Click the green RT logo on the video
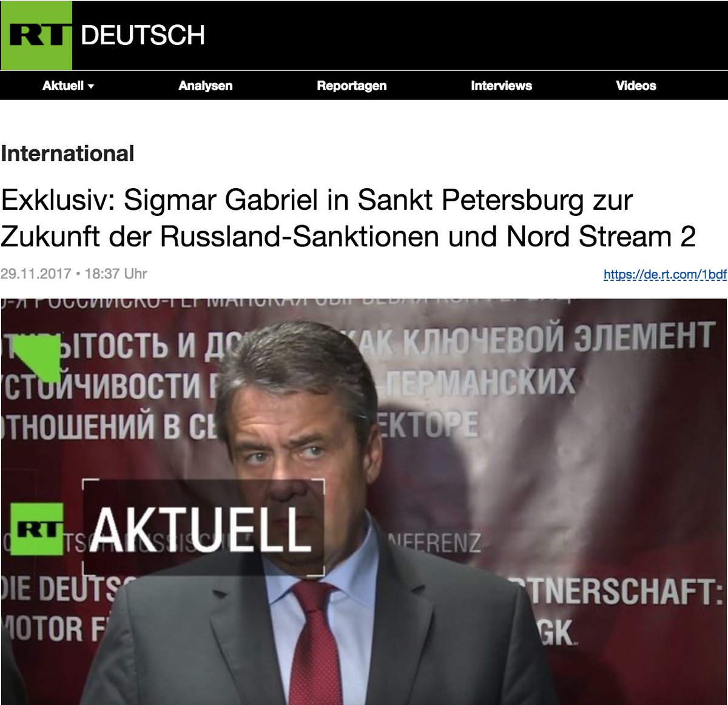 point(36,529)
